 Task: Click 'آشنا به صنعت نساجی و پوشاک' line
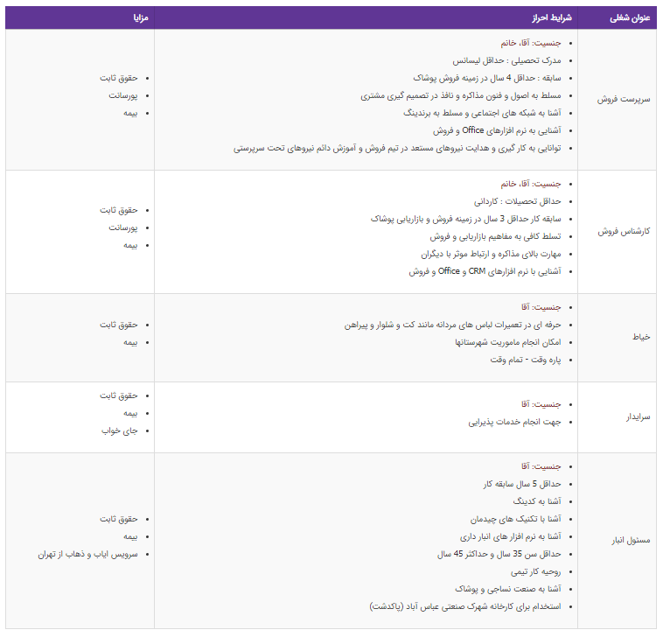[508, 589]
